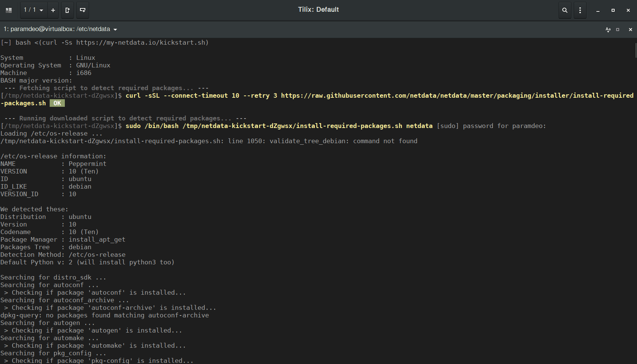Open the Tilix session sidebar icon

(x=9, y=10)
